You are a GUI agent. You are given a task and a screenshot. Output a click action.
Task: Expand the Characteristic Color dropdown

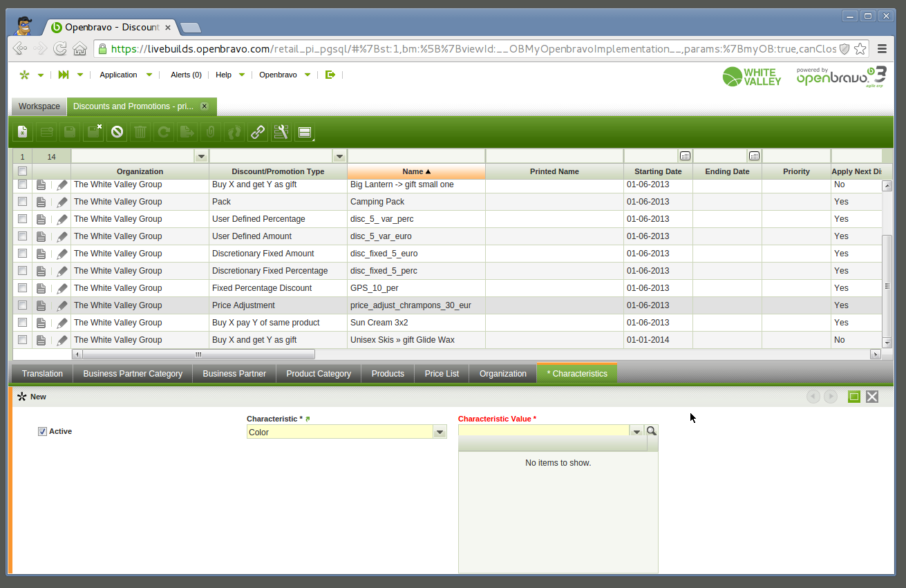click(440, 433)
